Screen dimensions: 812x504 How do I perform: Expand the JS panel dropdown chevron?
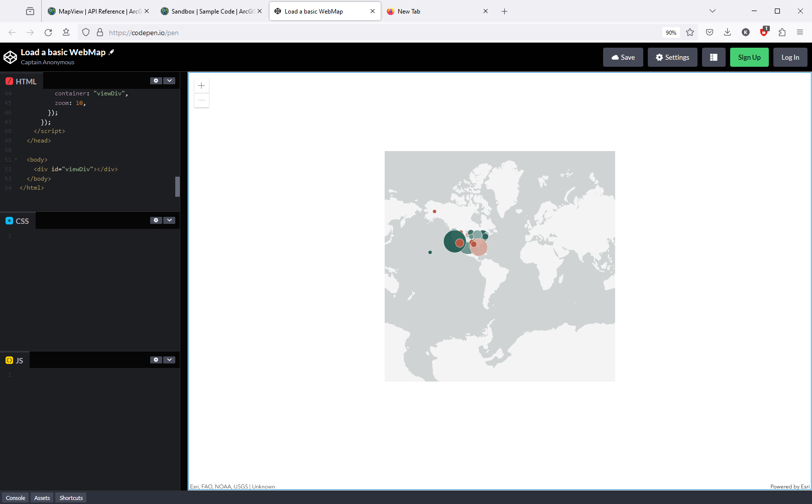[170, 359]
